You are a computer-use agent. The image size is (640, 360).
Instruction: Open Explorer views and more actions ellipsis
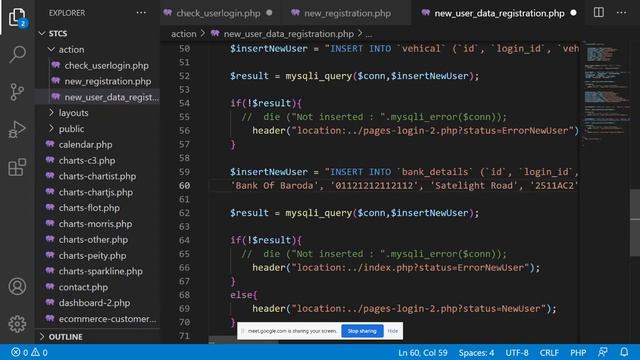click(x=141, y=13)
